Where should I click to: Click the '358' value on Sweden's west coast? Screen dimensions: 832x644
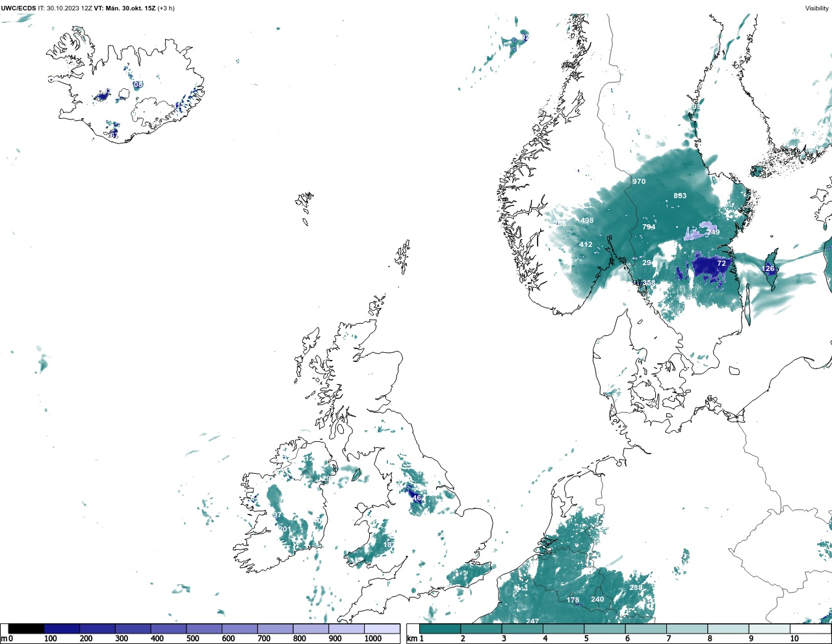pos(649,283)
